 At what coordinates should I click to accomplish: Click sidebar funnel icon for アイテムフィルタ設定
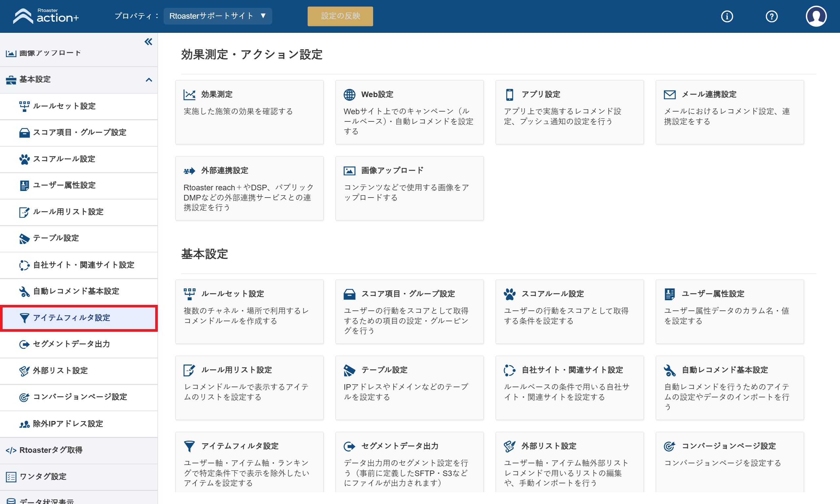(x=24, y=318)
